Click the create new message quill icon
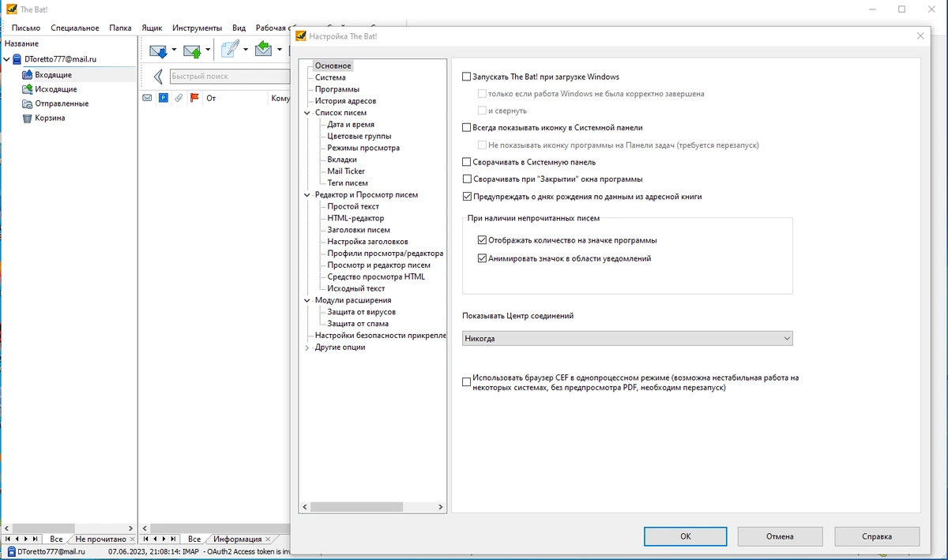The height and width of the screenshot is (560, 948). pyautogui.click(x=230, y=50)
